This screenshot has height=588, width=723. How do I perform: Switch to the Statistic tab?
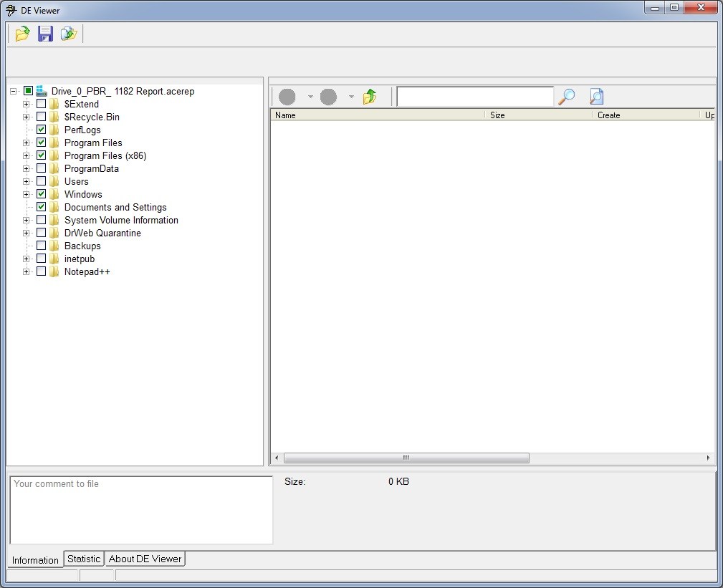coord(84,559)
